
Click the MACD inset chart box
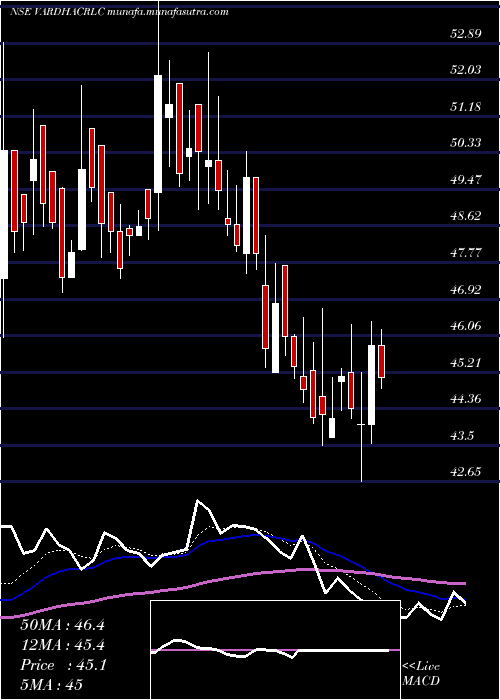275,650
